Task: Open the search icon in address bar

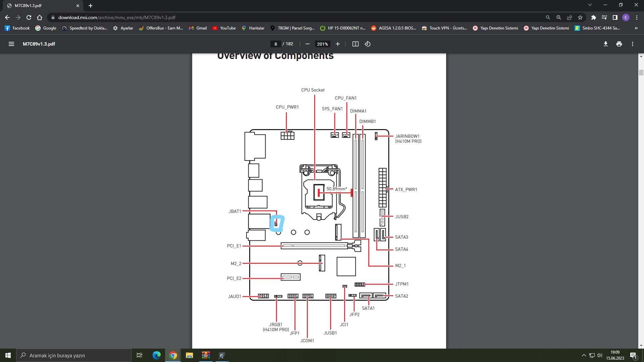Action: 548,17
